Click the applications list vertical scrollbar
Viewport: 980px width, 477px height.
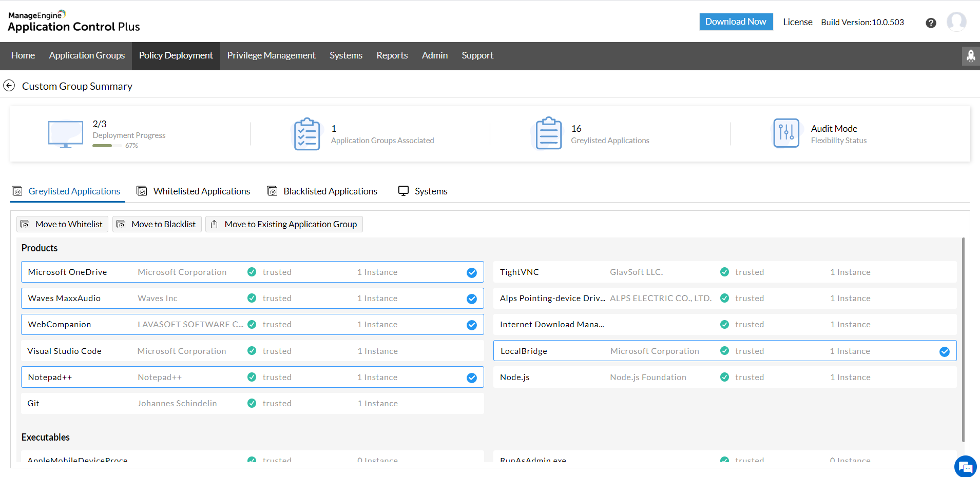963,339
